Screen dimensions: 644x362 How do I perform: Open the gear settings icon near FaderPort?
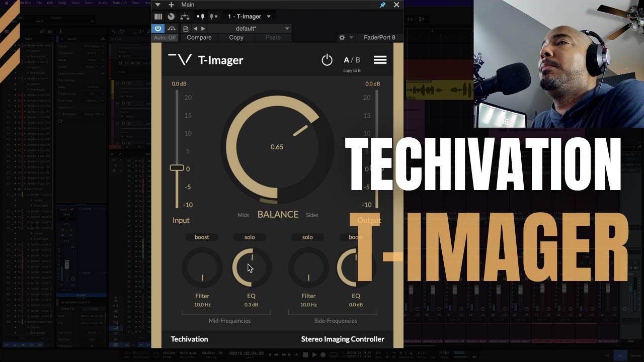coord(342,38)
